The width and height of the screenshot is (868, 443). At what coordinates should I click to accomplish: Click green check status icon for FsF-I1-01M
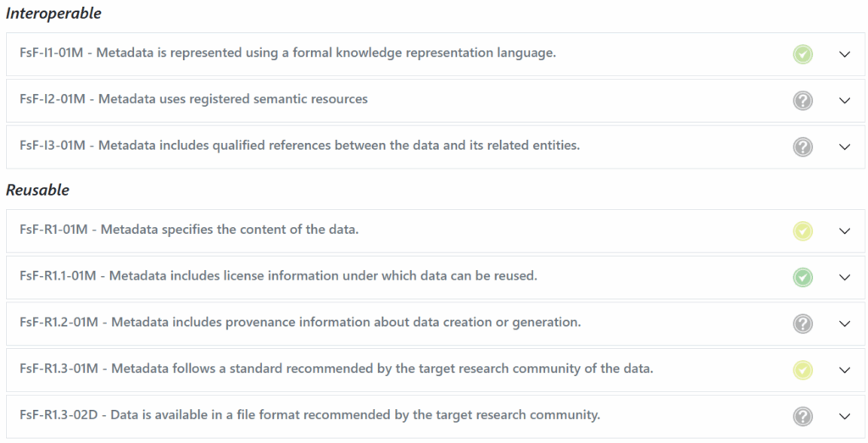(803, 54)
